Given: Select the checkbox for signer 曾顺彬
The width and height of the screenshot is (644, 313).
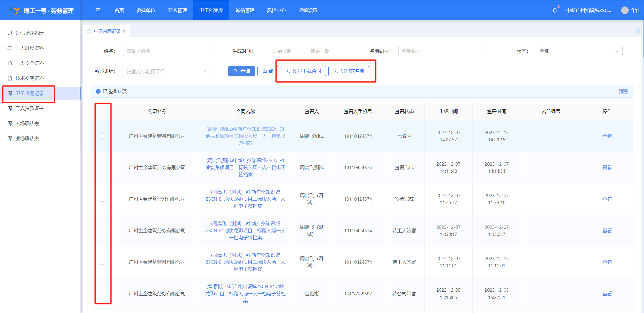Looking at the screenshot, I should click(103, 293).
